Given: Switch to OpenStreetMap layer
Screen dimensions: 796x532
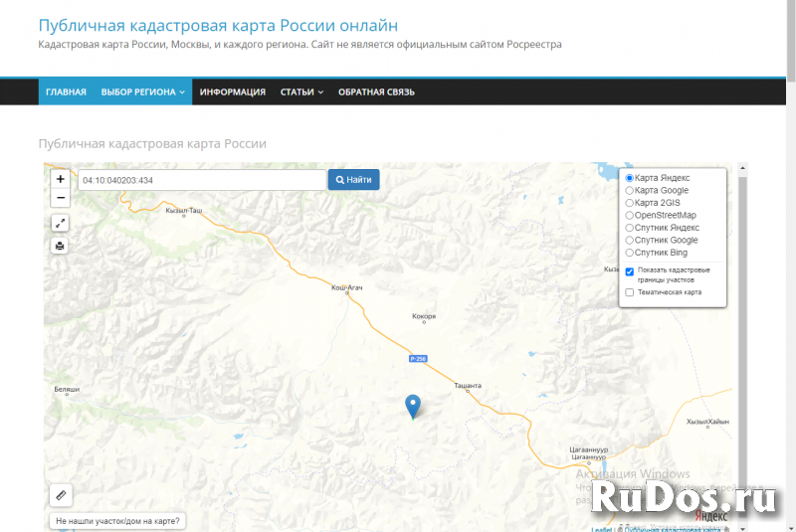Looking at the screenshot, I should coord(630,215).
